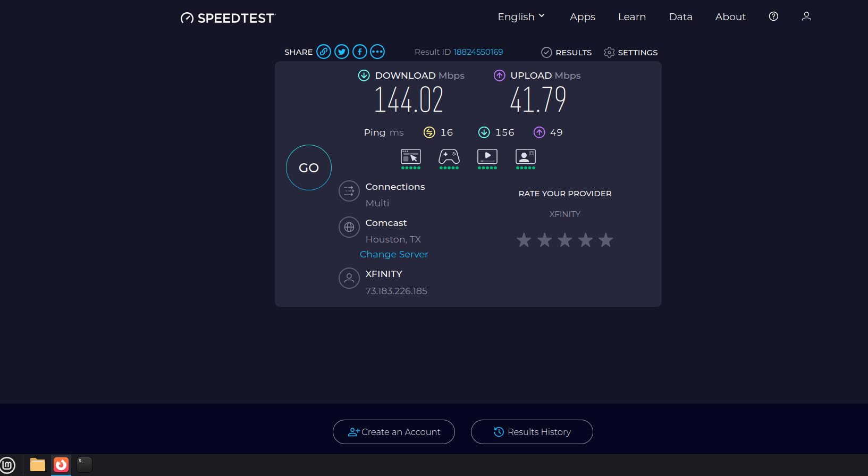Image resolution: width=868 pixels, height=476 pixels.
Task: Switch to the browser in the taskbar
Action: (61, 465)
